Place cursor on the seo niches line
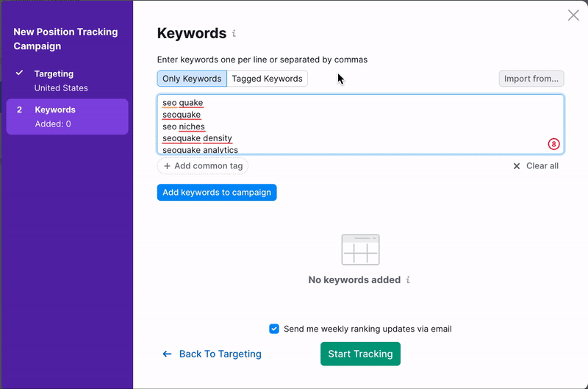 click(184, 126)
